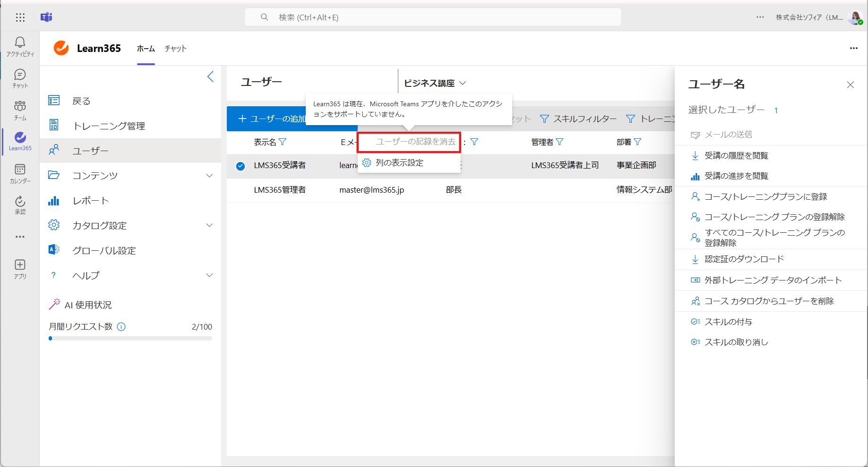
Task: Click the monthly request usage progress bar
Action: [130, 338]
